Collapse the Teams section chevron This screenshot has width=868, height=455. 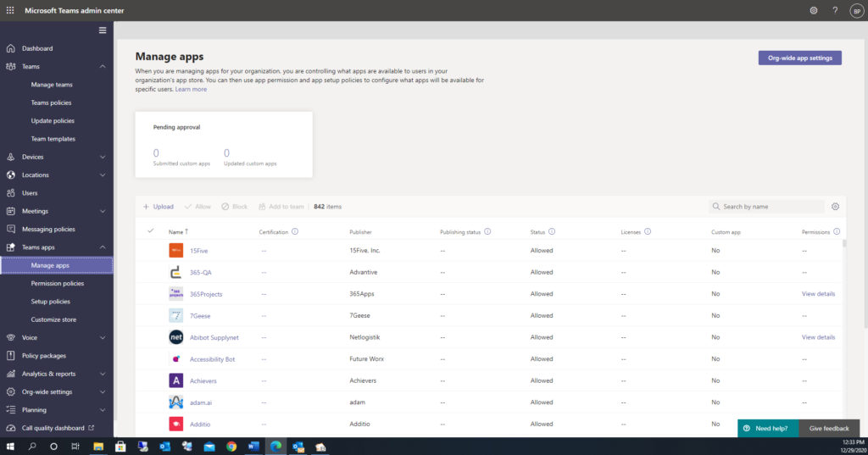[x=103, y=66]
